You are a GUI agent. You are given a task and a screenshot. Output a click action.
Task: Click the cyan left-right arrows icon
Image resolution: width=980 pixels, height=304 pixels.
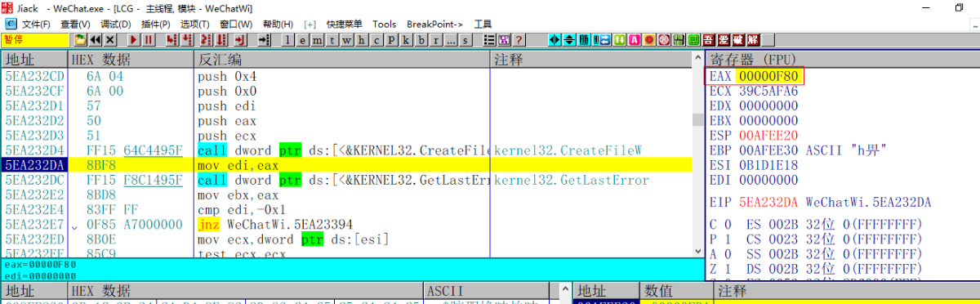click(x=555, y=39)
